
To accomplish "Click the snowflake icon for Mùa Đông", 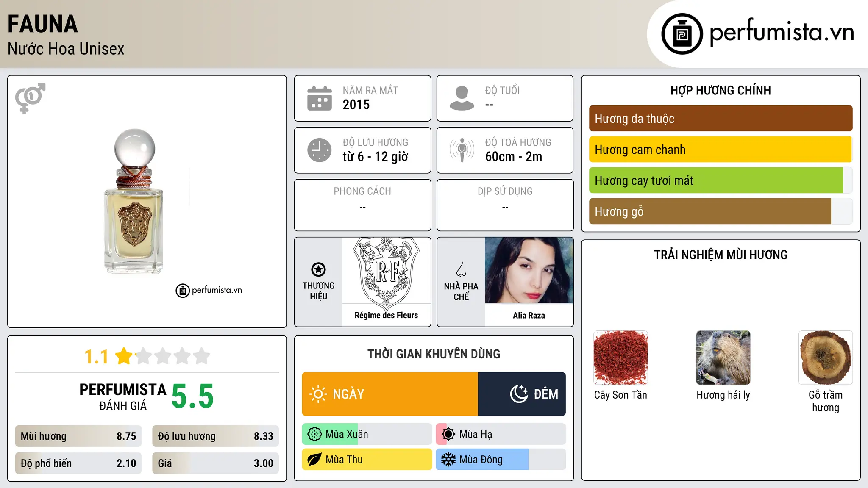I will click(448, 460).
